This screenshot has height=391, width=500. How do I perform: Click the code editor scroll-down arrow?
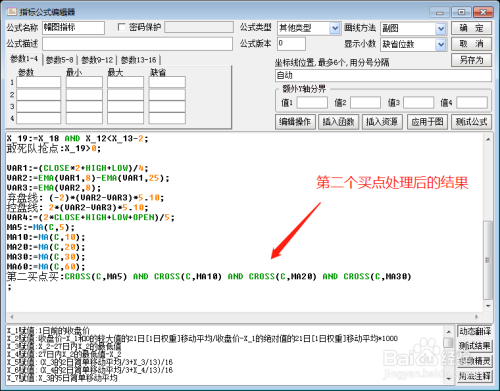[x=488, y=306]
